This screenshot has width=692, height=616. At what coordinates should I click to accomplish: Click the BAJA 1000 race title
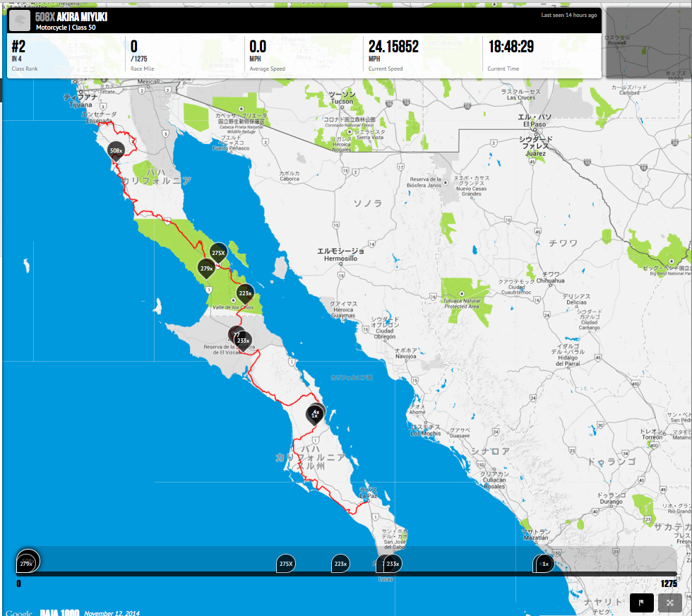pyautogui.click(x=59, y=612)
